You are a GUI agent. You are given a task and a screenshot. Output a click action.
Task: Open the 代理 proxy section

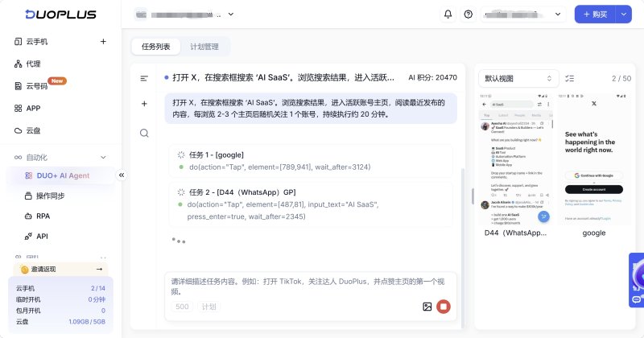pyautogui.click(x=27, y=64)
